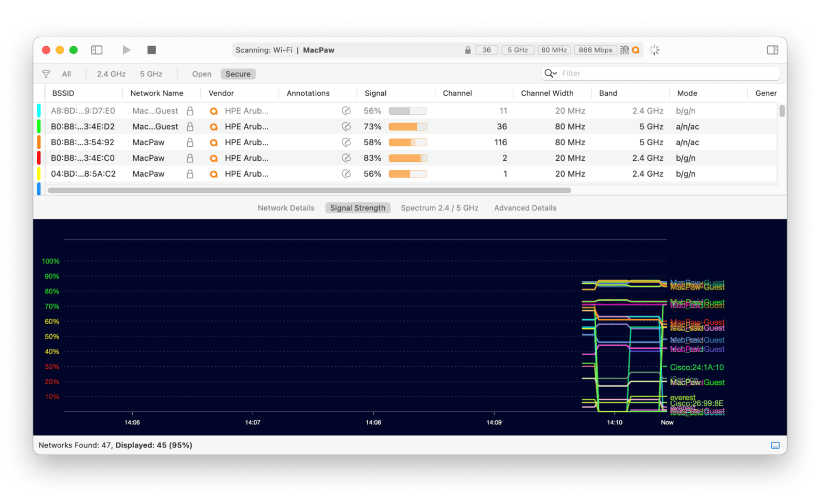Click HPE Aruba vendor icon in channel 116 row
The image size is (818, 504).
(x=213, y=143)
